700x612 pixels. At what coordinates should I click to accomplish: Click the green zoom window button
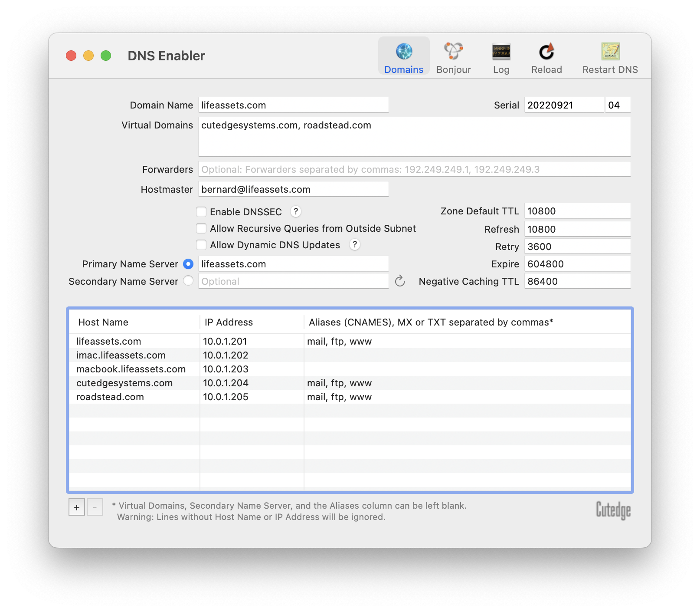[x=106, y=56]
